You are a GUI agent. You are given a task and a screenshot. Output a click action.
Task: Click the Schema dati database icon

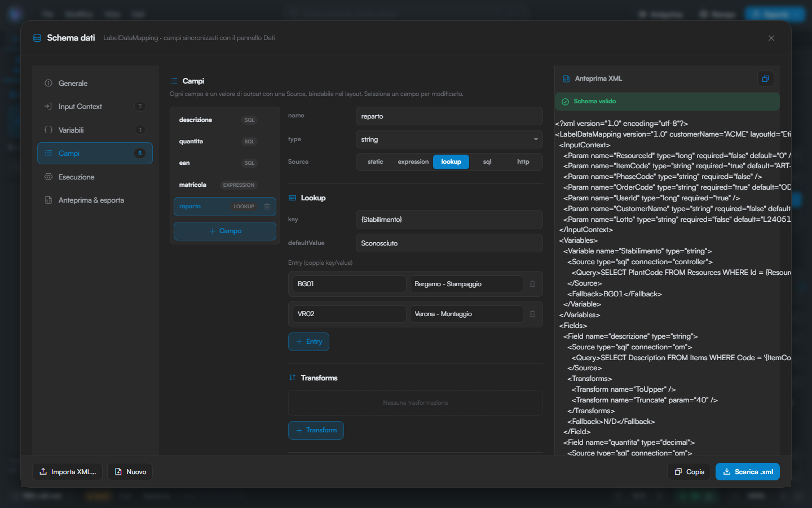37,38
